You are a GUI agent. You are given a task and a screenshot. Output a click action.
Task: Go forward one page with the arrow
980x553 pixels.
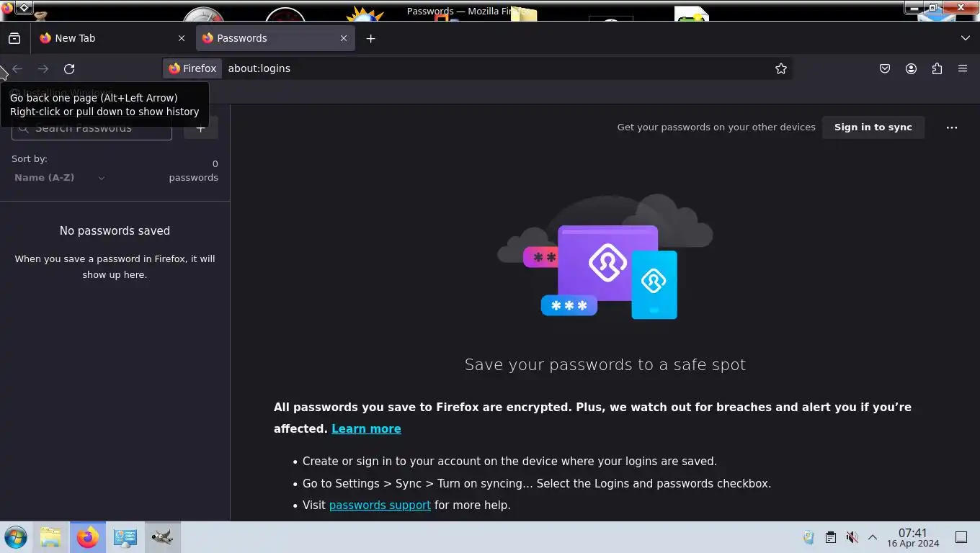43,68
